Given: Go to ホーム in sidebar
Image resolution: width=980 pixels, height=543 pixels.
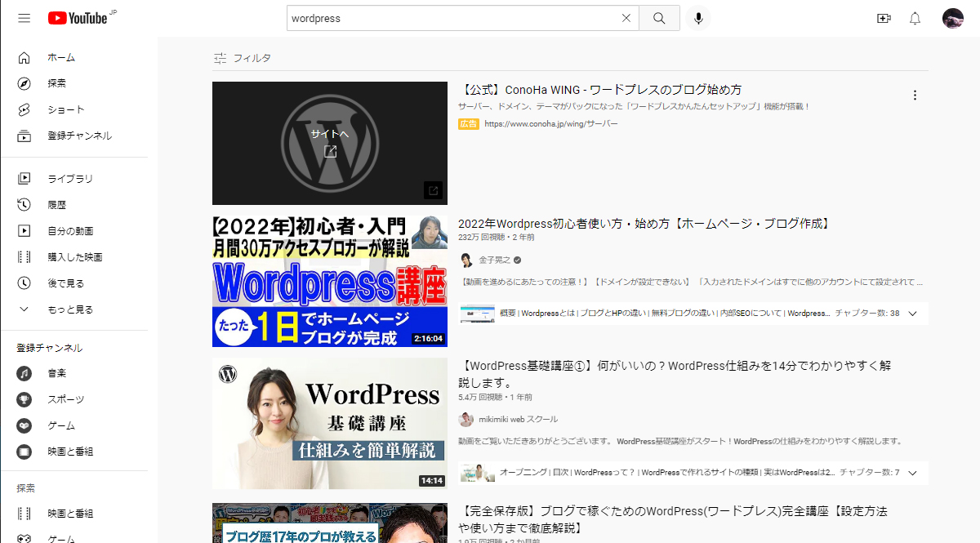Looking at the screenshot, I should pyautogui.click(x=60, y=57).
